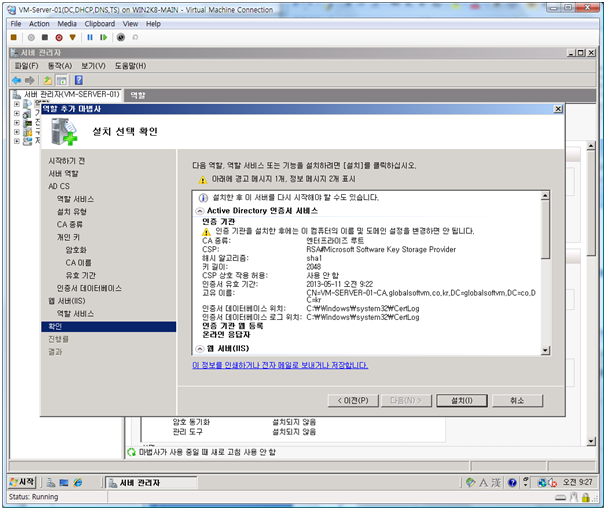Image resolution: width=606 pixels, height=510 pixels.
Task: Click the Turn Off black square icon
Action: pos(45,37)
